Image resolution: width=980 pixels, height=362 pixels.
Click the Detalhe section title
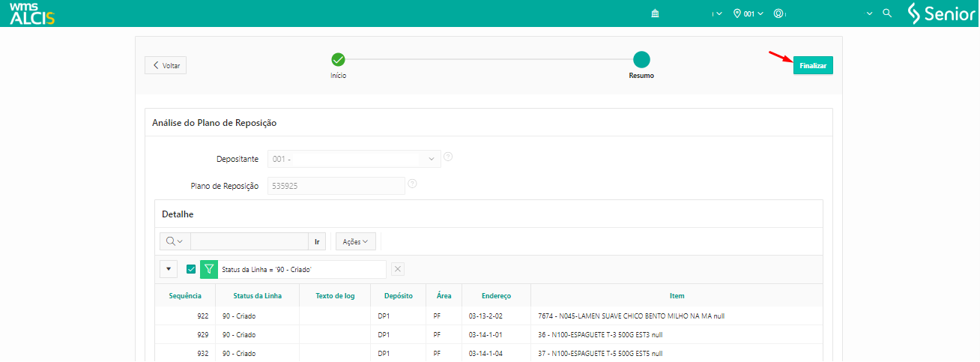click(x=178, y=214)
